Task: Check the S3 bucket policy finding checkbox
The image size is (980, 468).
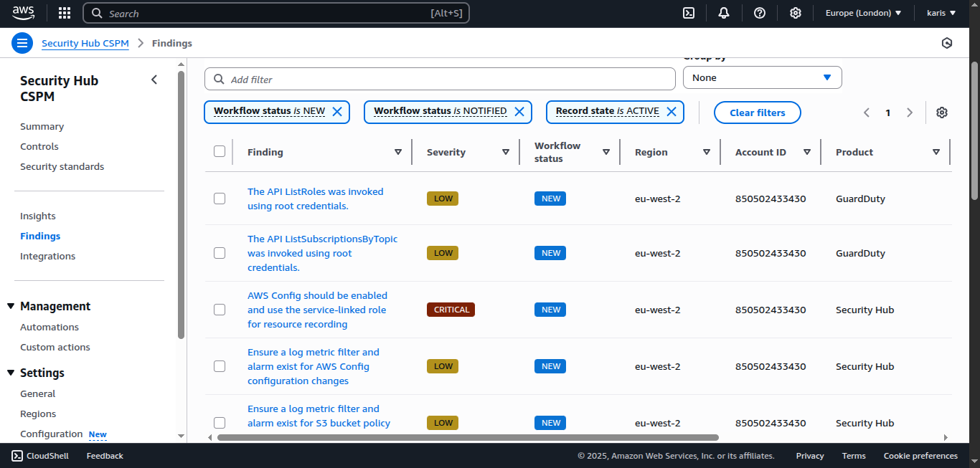Action: click(x=220, y=423)
